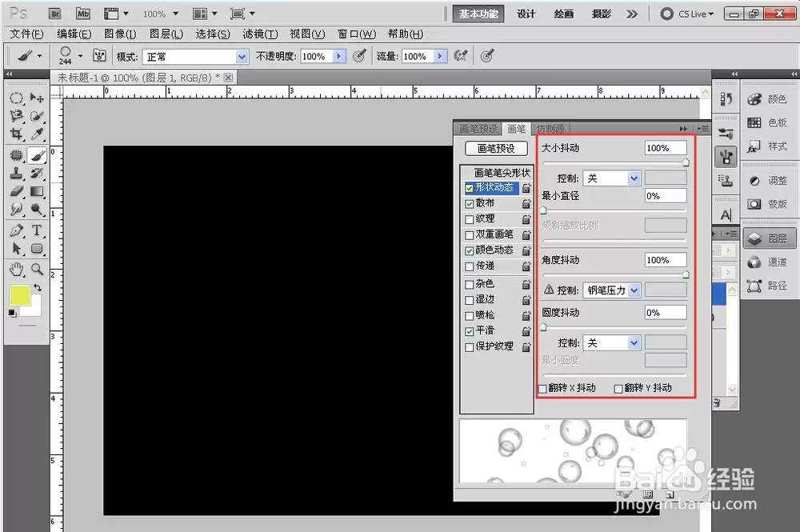Select the Eyedropper tool
800x532 pixels.
[37, 134]
